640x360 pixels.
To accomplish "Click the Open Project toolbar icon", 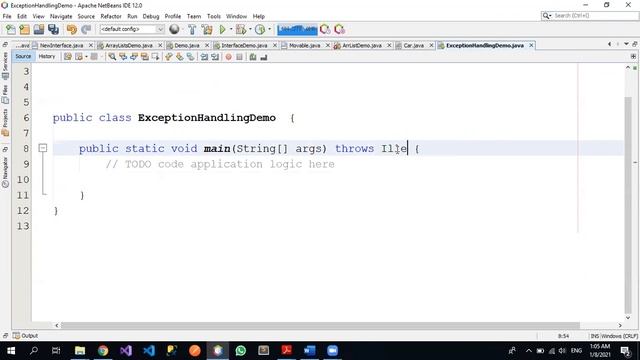I will (39, 29).
